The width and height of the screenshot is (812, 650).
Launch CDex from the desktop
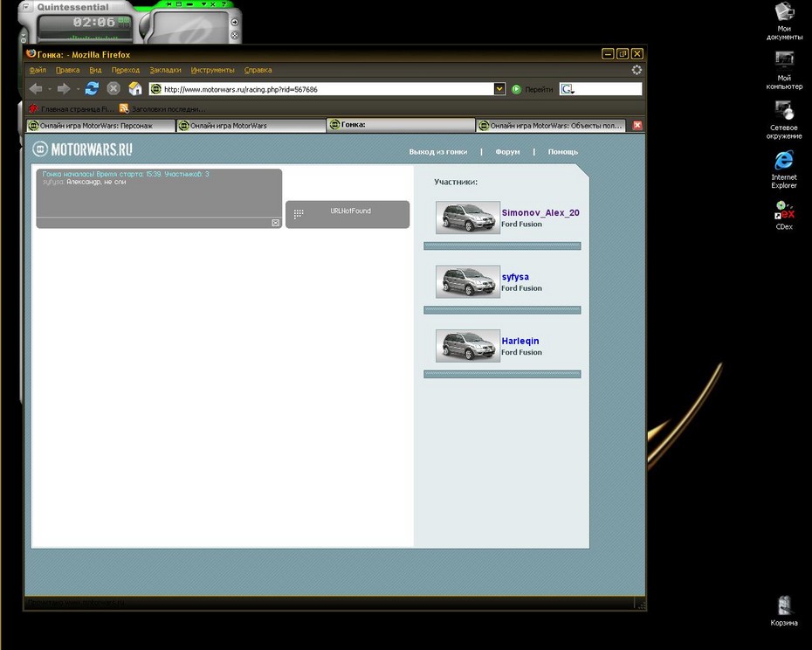(784, 215)
